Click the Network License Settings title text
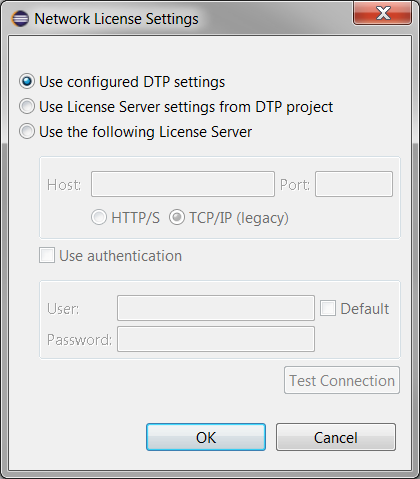This screenshot has width=420, height=479. coord(116,19)
